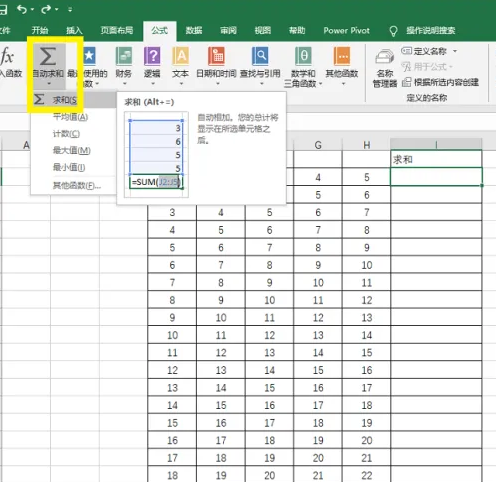Open the View (视图) ribbon tab
This screenshot has width=496, height=482.
(x=263, y=31)
